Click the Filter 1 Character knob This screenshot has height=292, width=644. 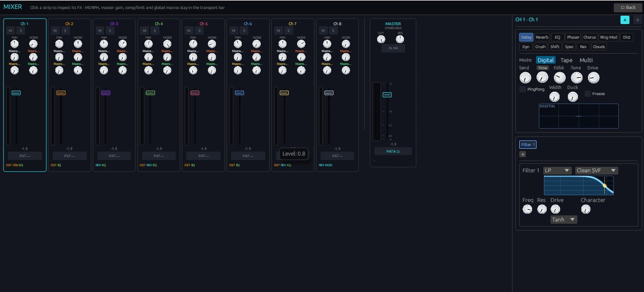pos(586,209)
